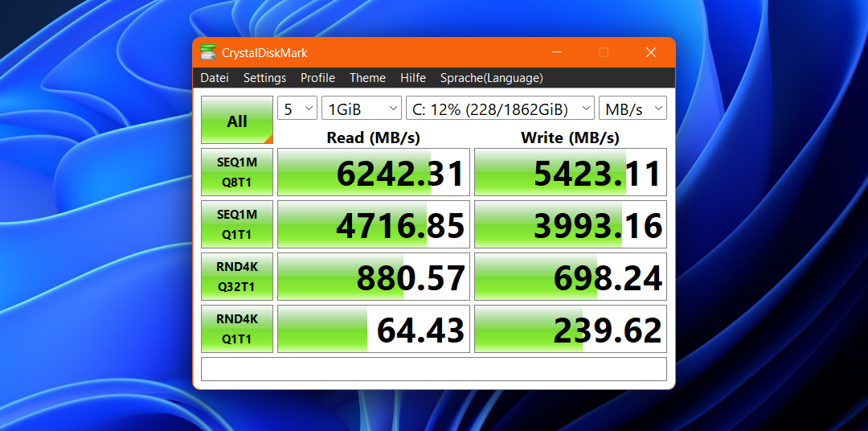This screenshot has width=868, height=431.
Task: Open the Profile menu
Action: click(317, 78)
